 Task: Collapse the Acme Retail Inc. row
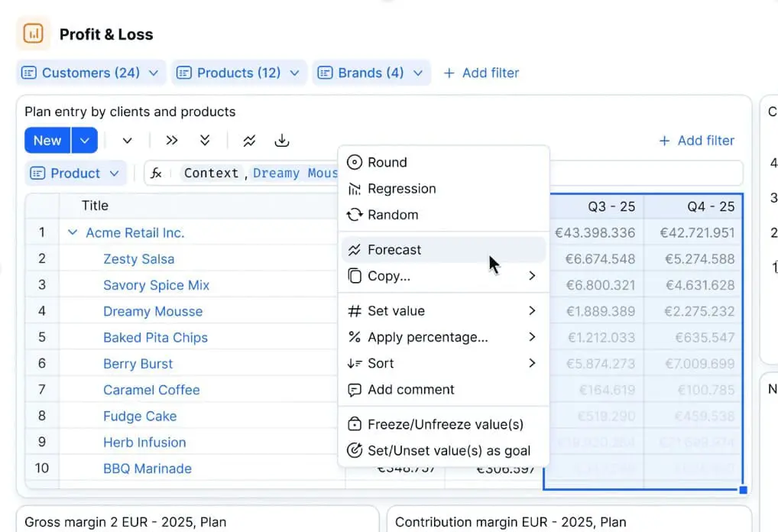click(x=73, y=232)
